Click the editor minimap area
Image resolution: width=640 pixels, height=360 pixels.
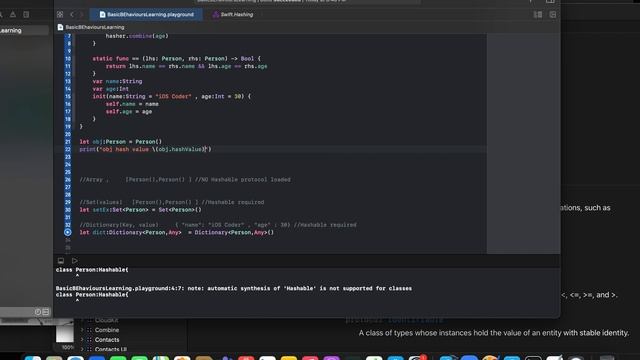point(523,143)
